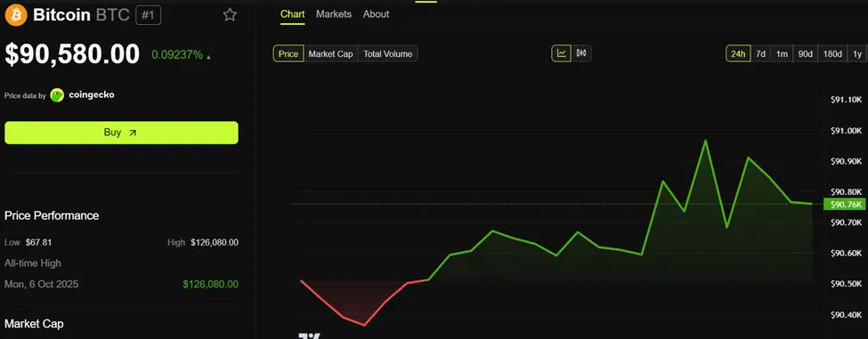This screenshot has height=339, width=868.
Task: Open the coingecko data provider link
Action: (92, 94)
